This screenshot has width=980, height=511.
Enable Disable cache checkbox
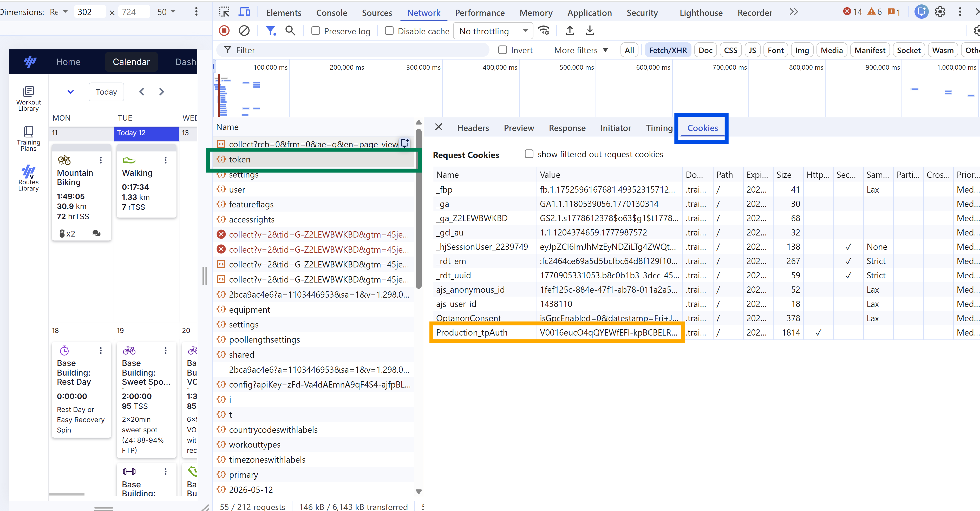[x=389, y=31]
